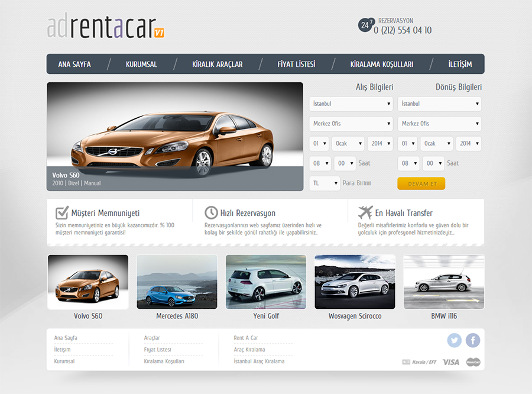Choose the return hour 08 dropdown
This screenshot has width=532, height=394.
[x=408, y=163]
